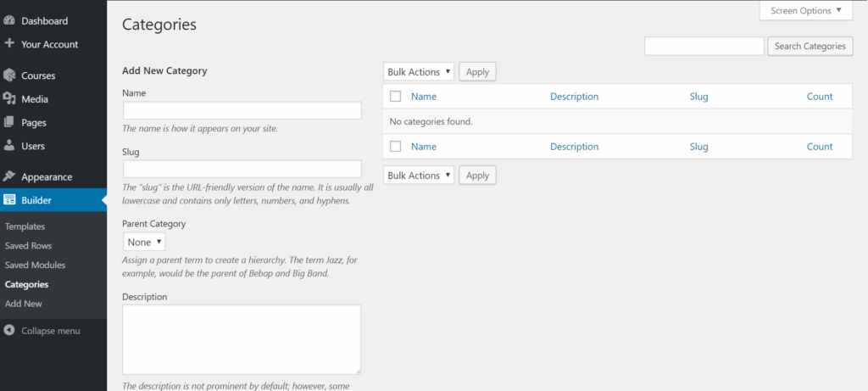Open Templates in the Builder submenu
This screenshot has height=391, width=868.
(x=25, y=226)
